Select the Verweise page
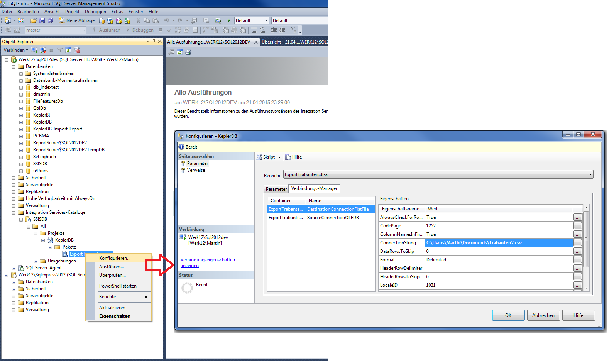Viewport: 609px width, 364px height. point(196,170)
